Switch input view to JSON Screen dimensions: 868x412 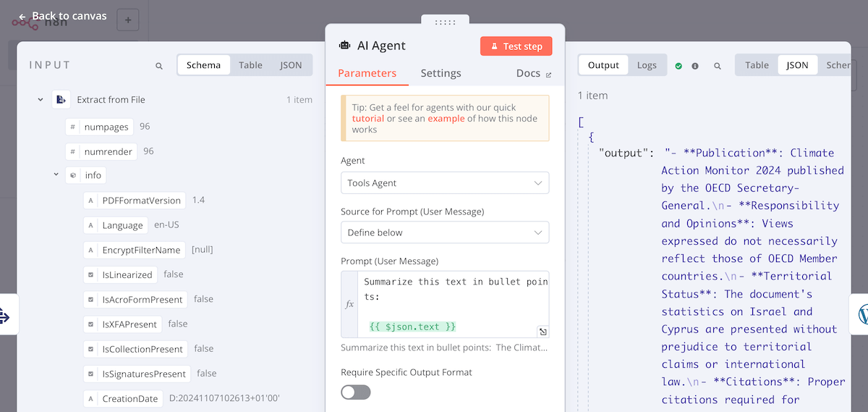coord(291,65)
